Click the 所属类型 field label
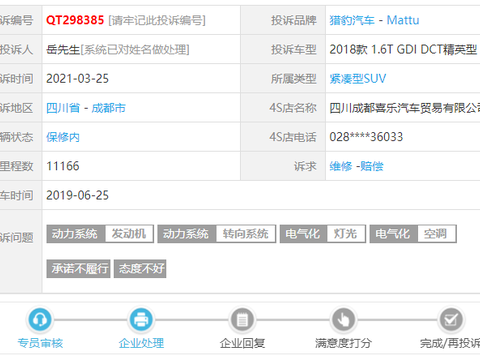480x360 pixels. click(x=293, y=79)
